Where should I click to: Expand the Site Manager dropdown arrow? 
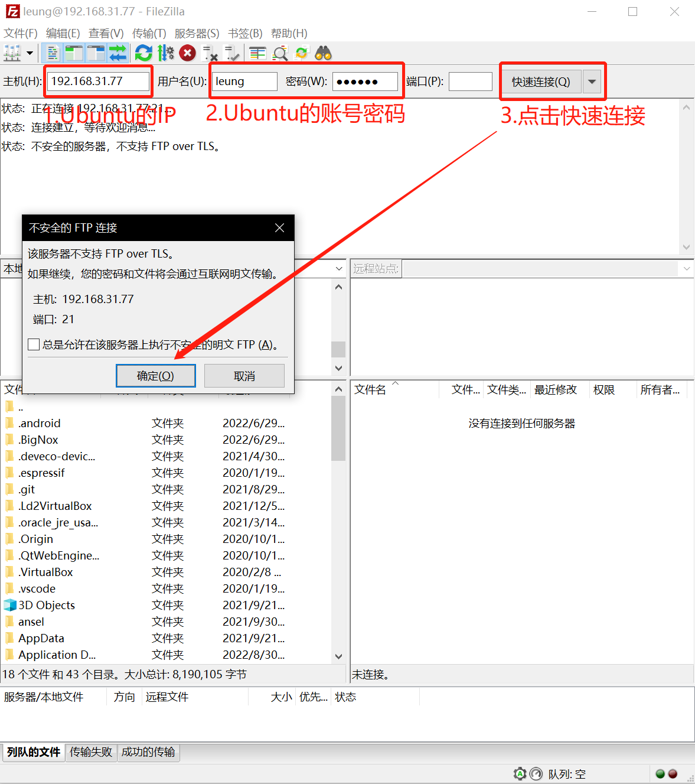30,53
